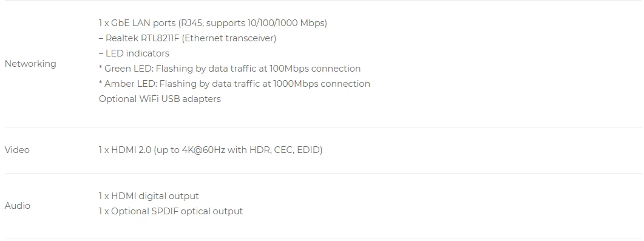Image resolution: width=644 pixels, height=241 pixels.
Task: Click the Networking row label
Action: pos(30,64)
